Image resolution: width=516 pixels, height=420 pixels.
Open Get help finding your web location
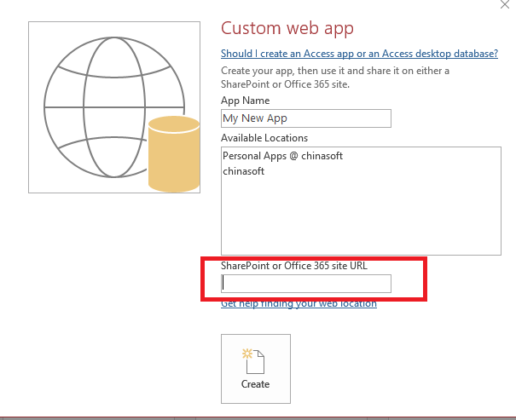coord(299,303)
